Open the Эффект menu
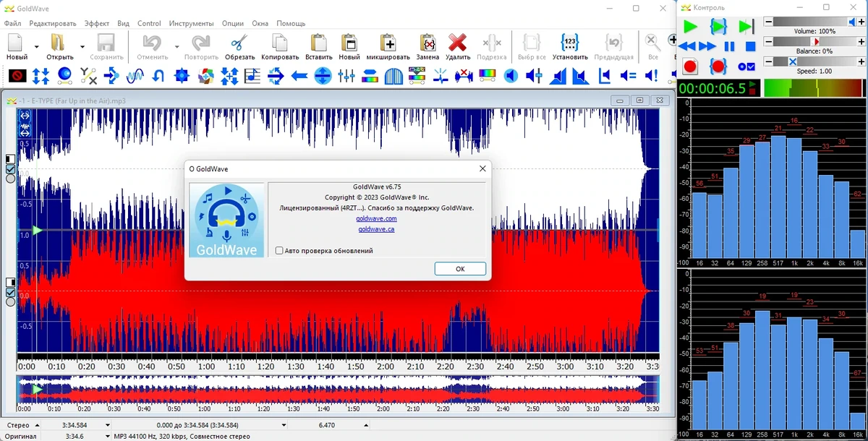This screenshot has width=868, height=441. point(97,23)
